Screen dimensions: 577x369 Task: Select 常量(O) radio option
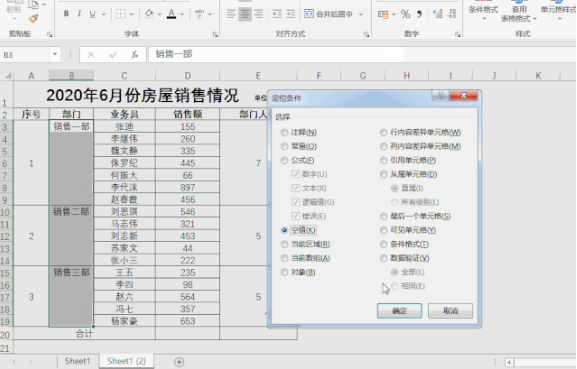pyautogui.click(x=298, y=146)
